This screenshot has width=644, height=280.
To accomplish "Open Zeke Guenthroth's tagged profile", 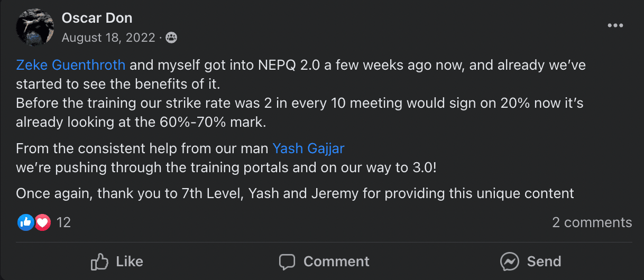I will click(x=71, y=66).
